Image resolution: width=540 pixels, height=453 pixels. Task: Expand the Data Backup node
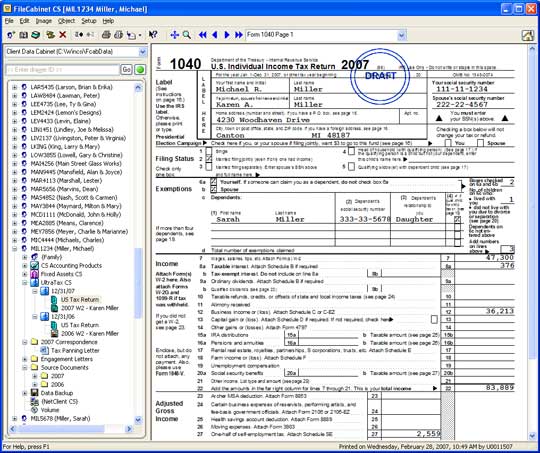click(x=25, y=393)
